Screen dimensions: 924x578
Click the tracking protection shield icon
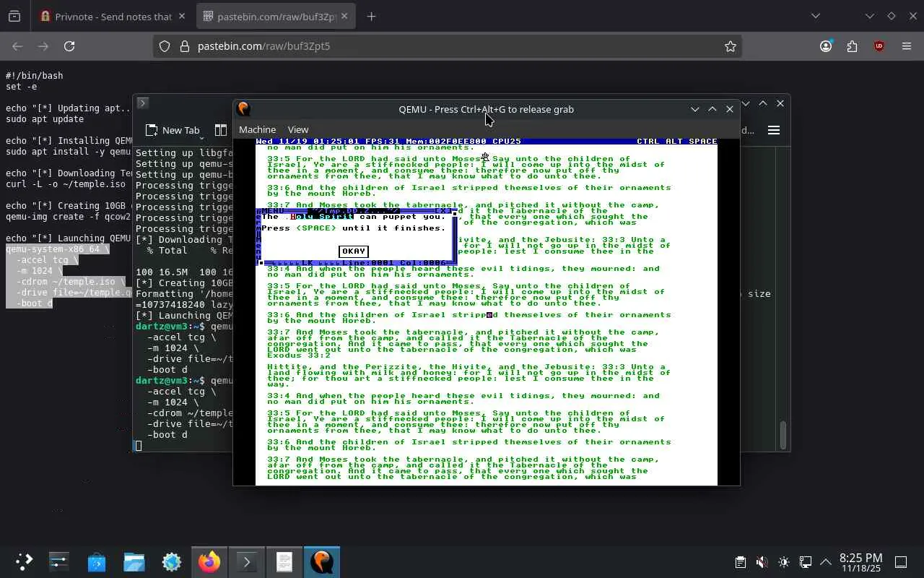(x=165, y=46)
